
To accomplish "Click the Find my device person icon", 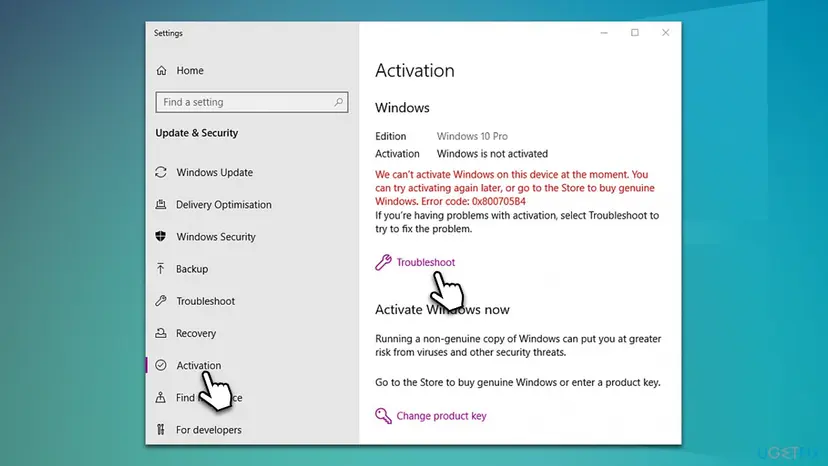I will click(x=161, y=397).
